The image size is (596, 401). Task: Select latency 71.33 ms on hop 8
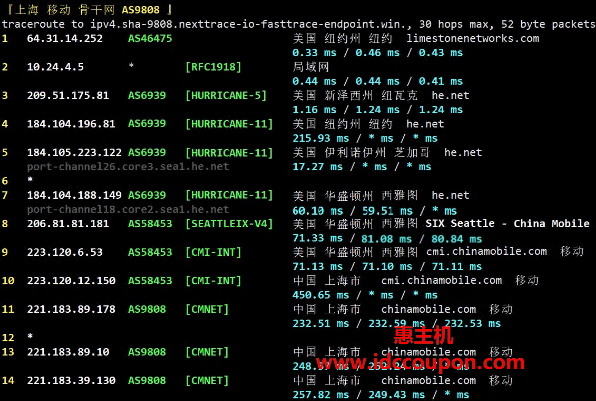pos(317,238)
